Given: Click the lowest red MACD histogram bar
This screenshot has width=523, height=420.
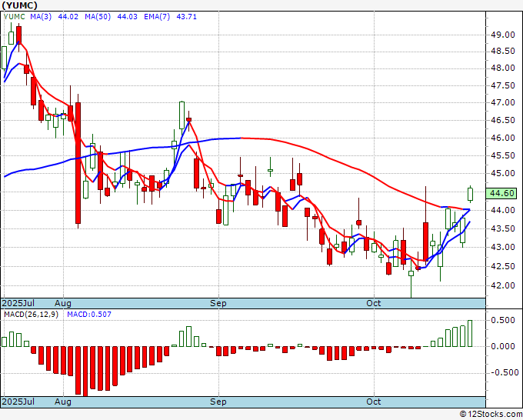Looking at the screenshot, I should point(85,372).
